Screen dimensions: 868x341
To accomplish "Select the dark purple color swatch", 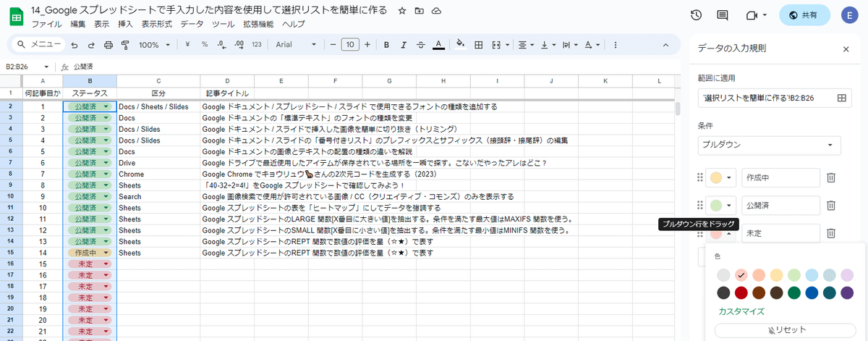I will tap(846, 293).
